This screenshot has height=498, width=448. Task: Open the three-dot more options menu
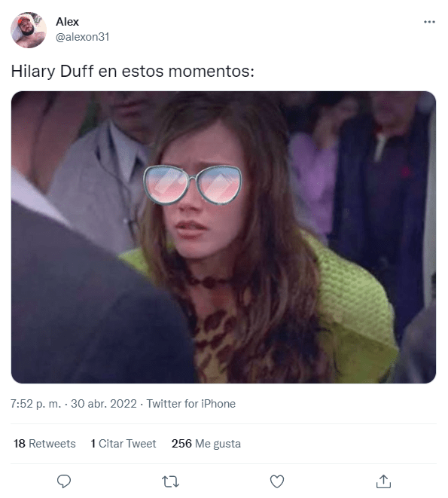pyautogui.click(x=429, y=22)
